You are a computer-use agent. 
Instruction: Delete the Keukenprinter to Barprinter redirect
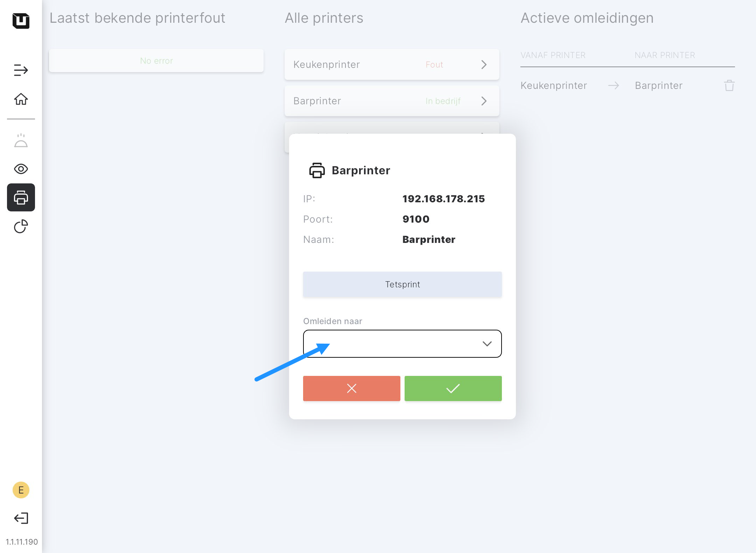[729, 85]
